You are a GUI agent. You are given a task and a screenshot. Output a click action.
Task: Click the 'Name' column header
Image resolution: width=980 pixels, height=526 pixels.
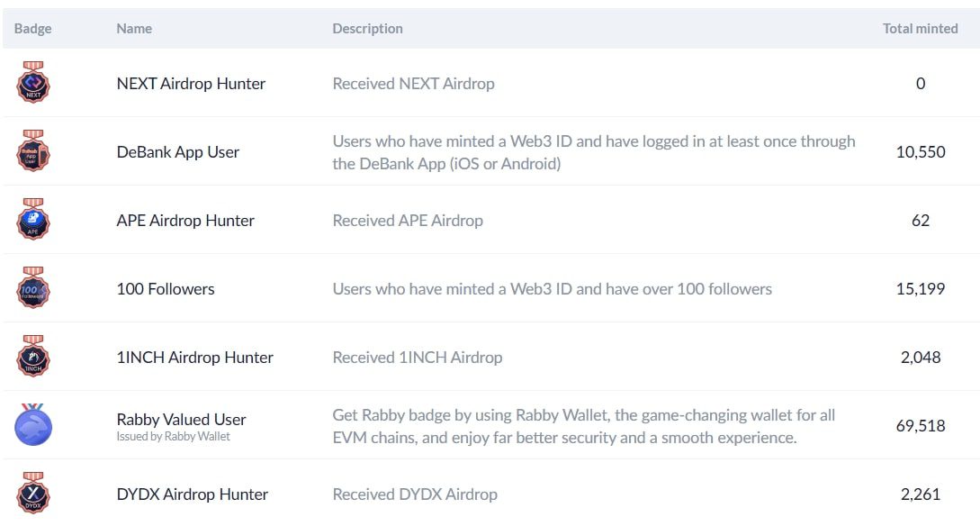point(134,29)
